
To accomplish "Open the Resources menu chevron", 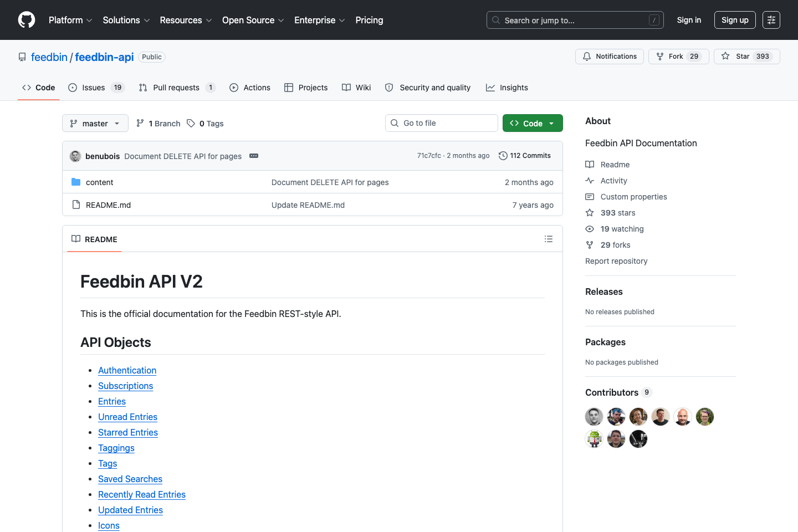I will pyautogui.click(x=209, y=21).
